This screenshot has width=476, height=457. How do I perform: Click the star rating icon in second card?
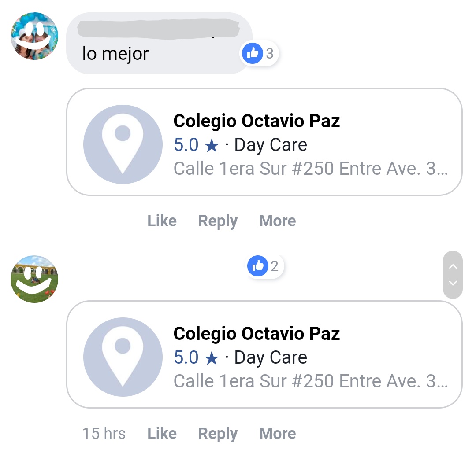click(x=212, y=358)
